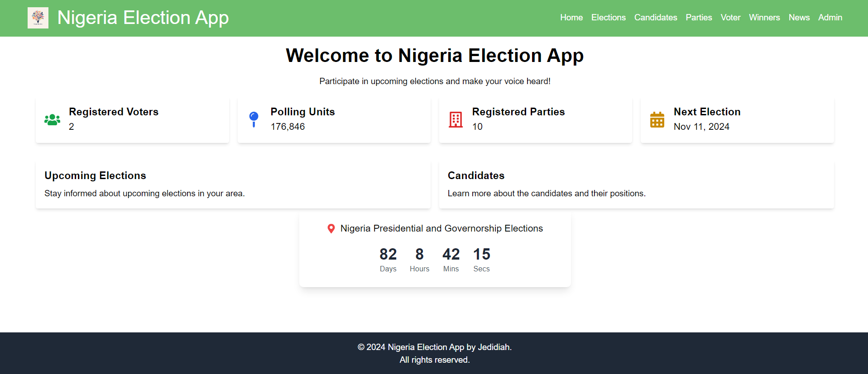This screenshot has height=374, width=868.
Task: Click the blue Polling Units pin icon
Action: (x=254, y=120)
